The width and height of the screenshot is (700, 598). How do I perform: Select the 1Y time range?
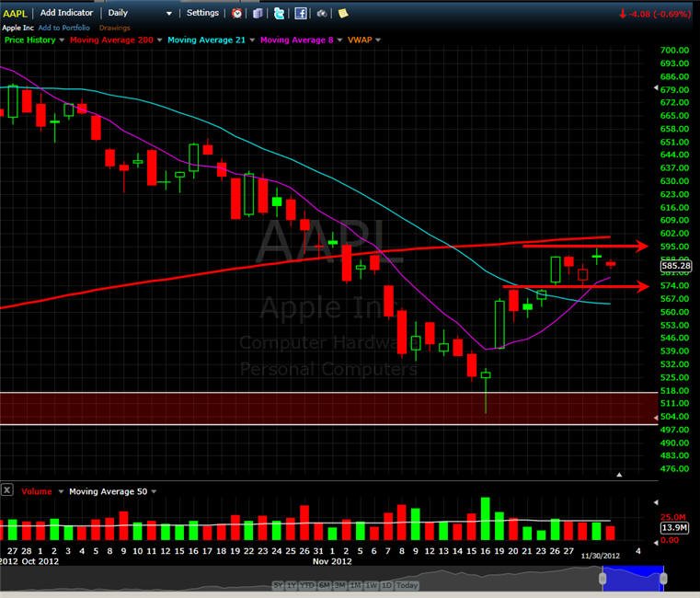(x=292, y=585)
